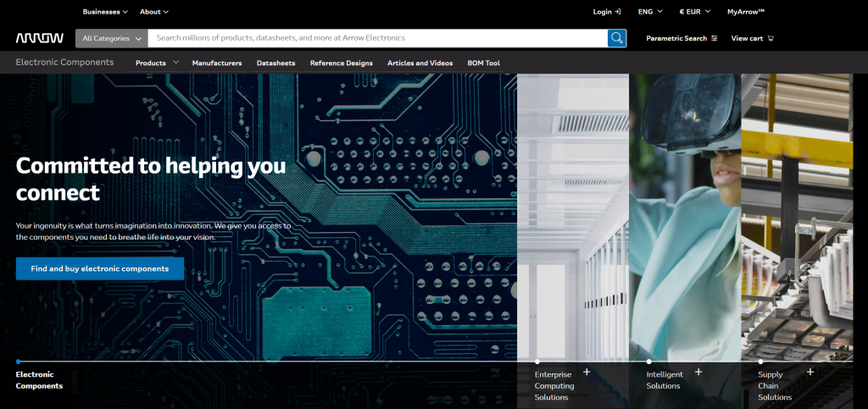Screen dimensions: 868x409
Task: Click the VR headset woman image panel
Action: coord(685,216)
